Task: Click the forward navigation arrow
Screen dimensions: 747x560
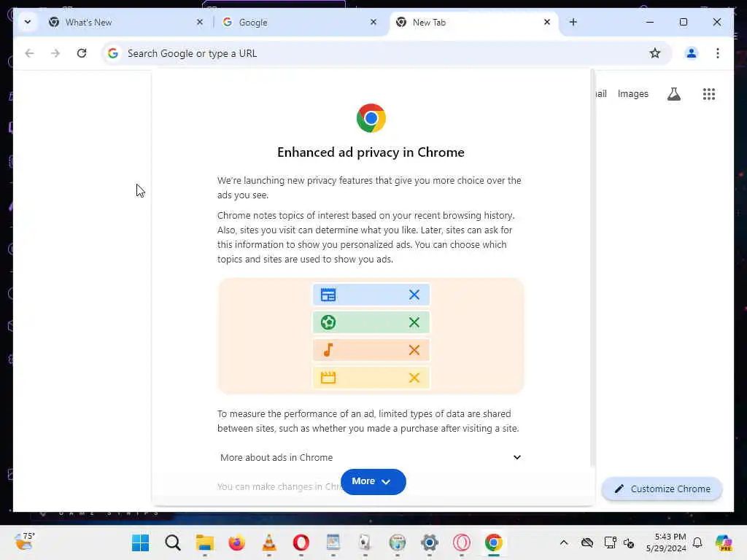Action: (55, 53)
